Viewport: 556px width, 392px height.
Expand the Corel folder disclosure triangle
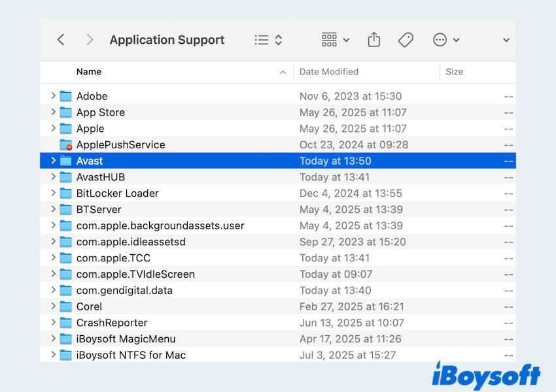point(53,306)
